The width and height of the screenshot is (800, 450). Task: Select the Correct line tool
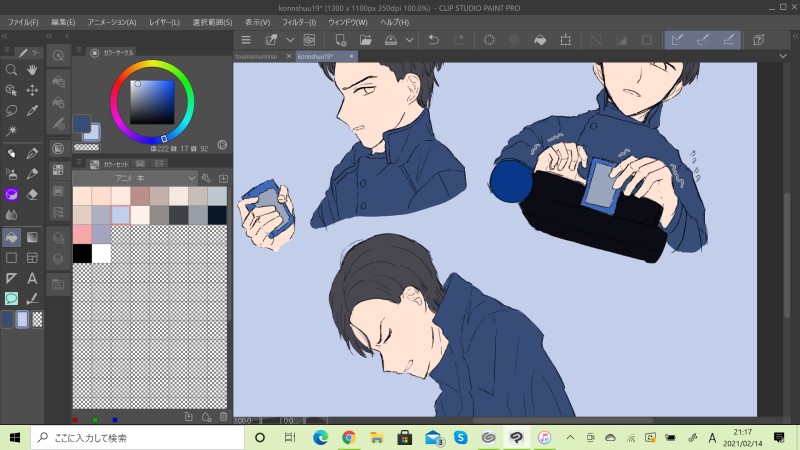[32, 298]
